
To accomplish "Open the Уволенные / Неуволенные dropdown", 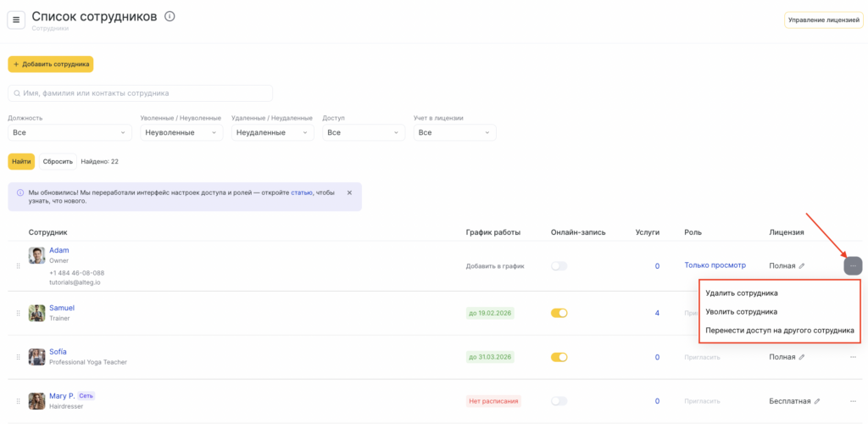I will pos(181,132).
